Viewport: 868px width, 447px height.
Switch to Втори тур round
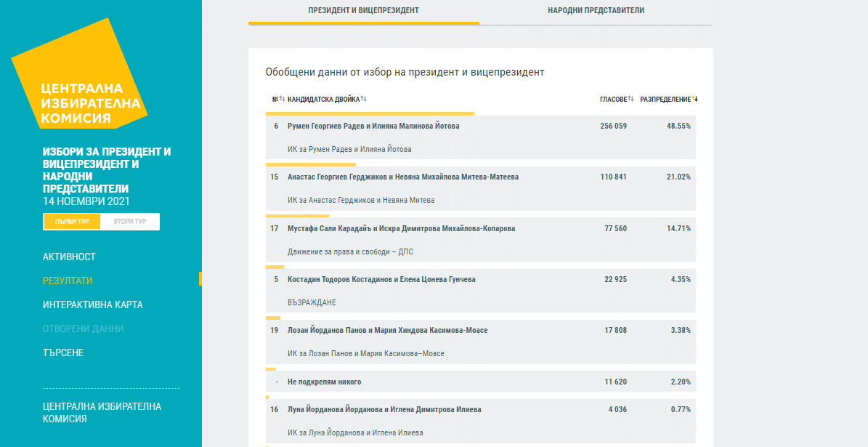coord(130,222)
